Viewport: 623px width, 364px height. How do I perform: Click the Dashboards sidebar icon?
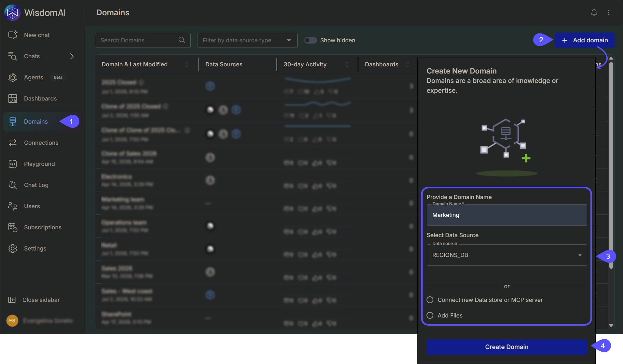13,98
